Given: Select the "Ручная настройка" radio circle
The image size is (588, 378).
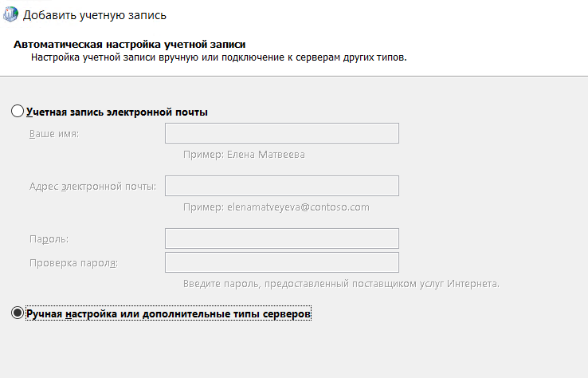Looking at the screenshot, I should (18, 314).
